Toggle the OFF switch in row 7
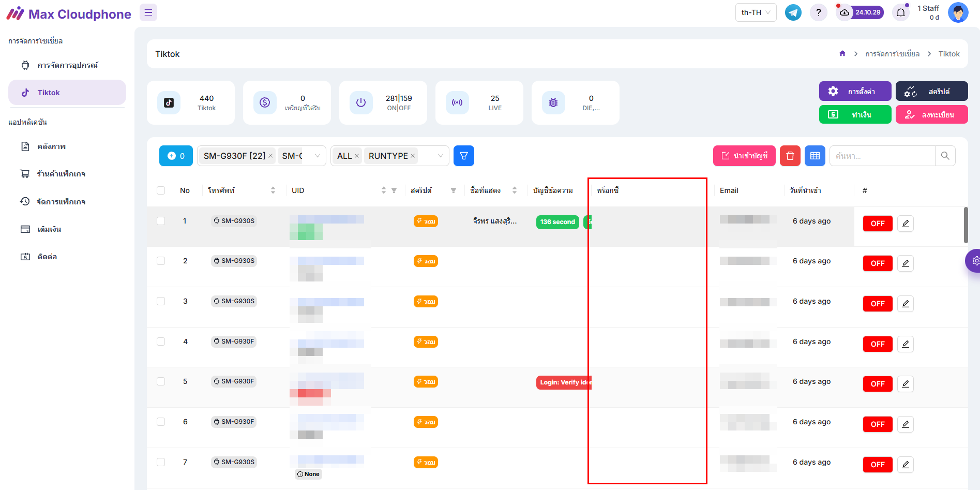 pos(878,465)
